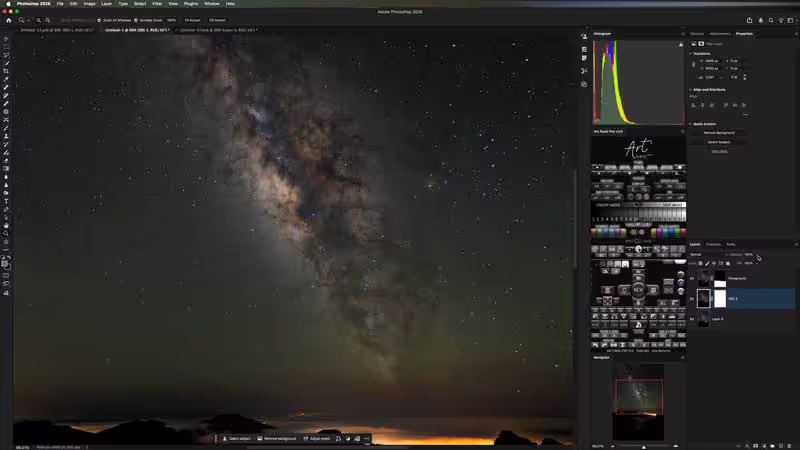Screen dimensions: 800x450
Task: Click the histogram cached data warning icon
Action: 681,45
